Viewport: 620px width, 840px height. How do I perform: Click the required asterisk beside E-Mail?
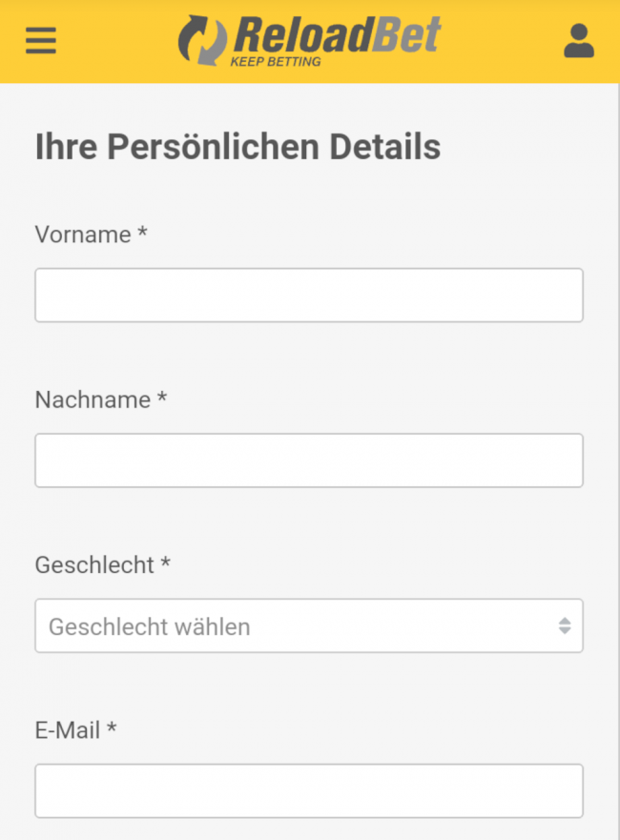coord(112,729)
